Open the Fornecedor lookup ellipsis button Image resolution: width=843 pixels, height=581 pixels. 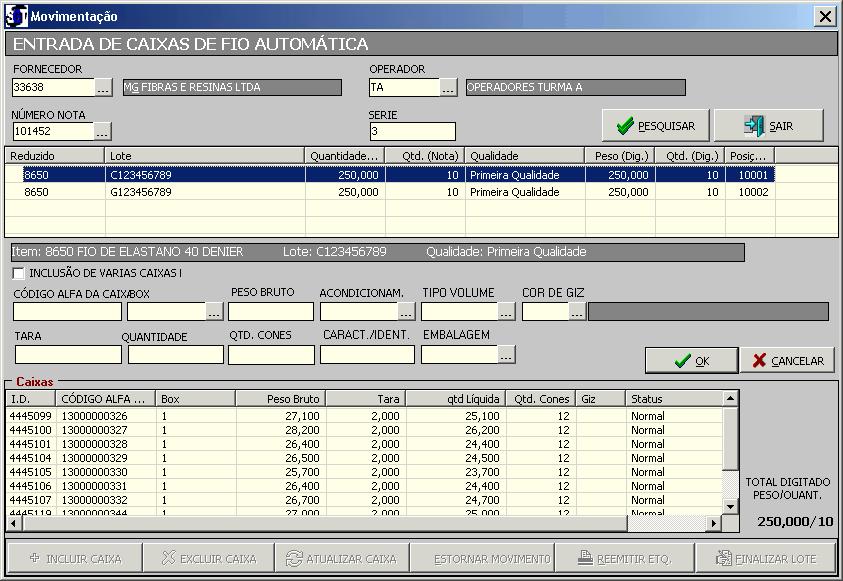(103, 88)
